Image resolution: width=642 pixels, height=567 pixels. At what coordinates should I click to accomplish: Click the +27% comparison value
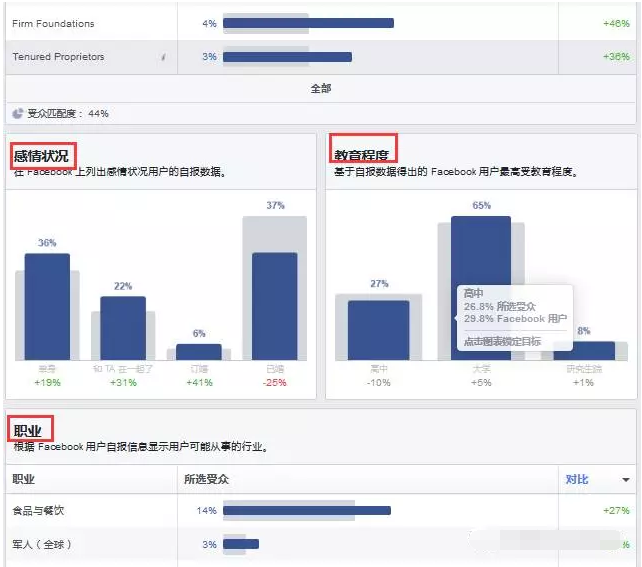tap(616, 510)
